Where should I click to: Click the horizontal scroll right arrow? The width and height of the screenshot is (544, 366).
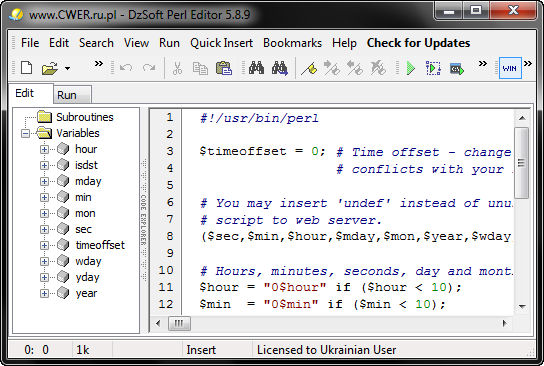click(505, 323)
